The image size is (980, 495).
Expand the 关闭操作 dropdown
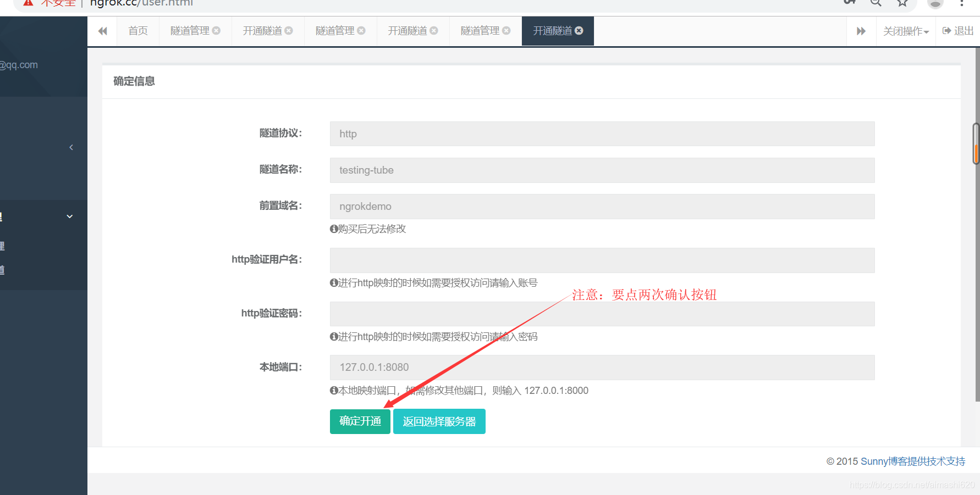[x=906, y=31]
